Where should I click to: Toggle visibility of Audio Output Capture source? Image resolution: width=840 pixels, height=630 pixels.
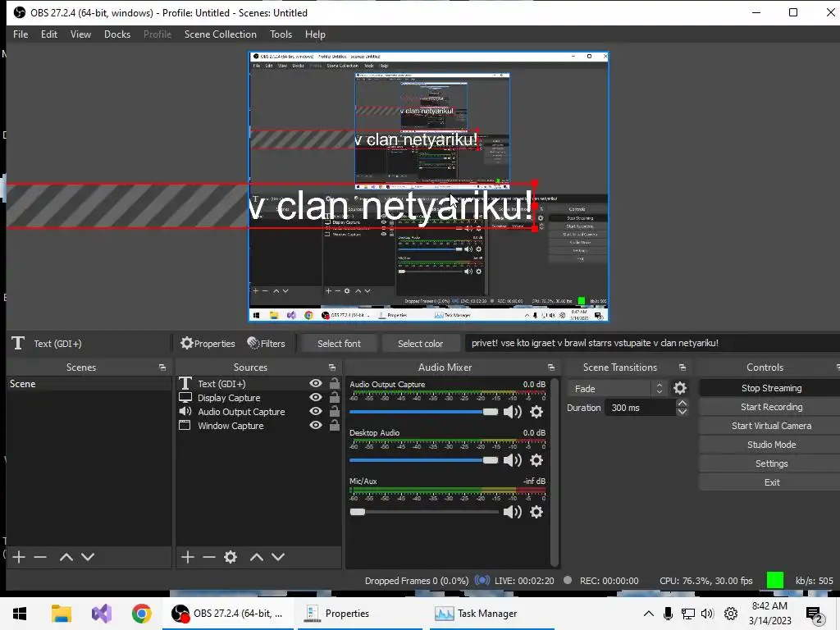pyautogui.click(x=316, y=411)
